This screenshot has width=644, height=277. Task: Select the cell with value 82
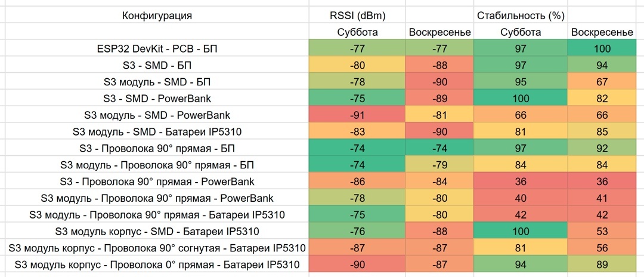point(601,99)
